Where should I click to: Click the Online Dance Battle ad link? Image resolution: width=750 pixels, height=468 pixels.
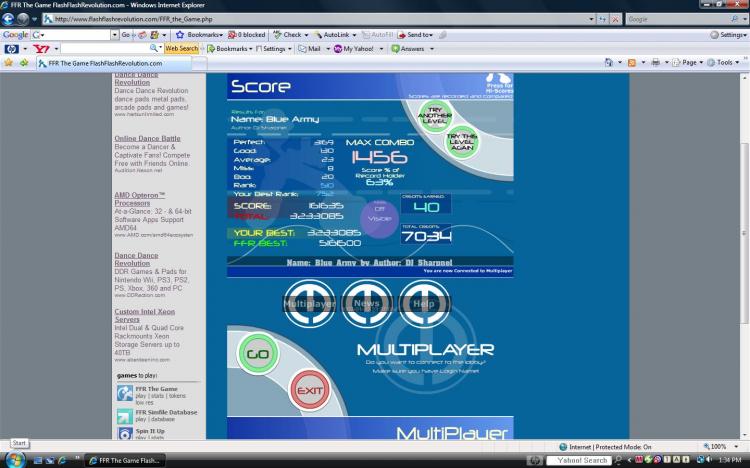pyautogui.click(x=147, y=138)
